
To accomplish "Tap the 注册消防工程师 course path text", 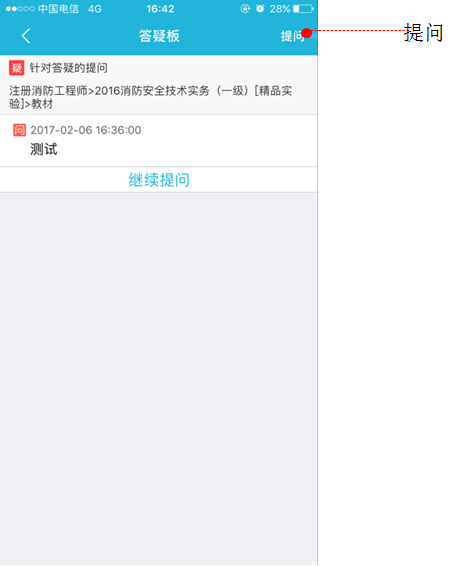I will [x=151, y=97].
